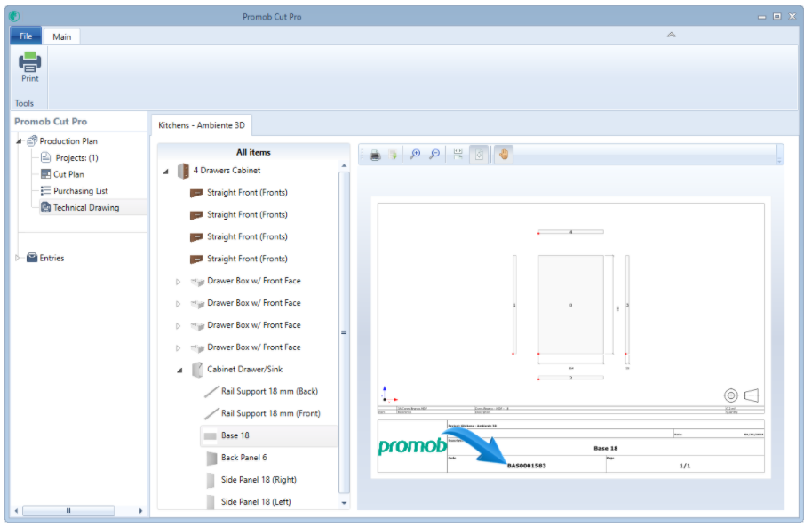Select the Kitchens - Ambiente 3D tab
The height and width of the screenshot is (527, 812).
[202, 125]
